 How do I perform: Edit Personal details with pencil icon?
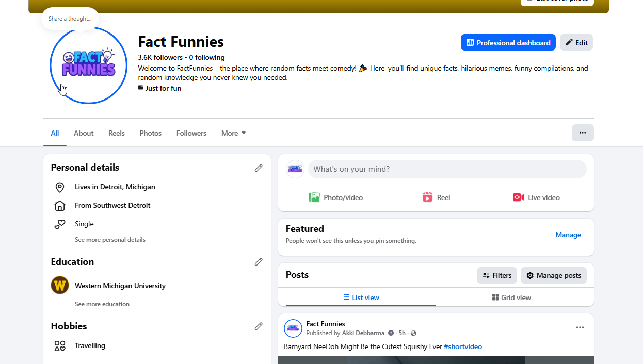(259, 168)
